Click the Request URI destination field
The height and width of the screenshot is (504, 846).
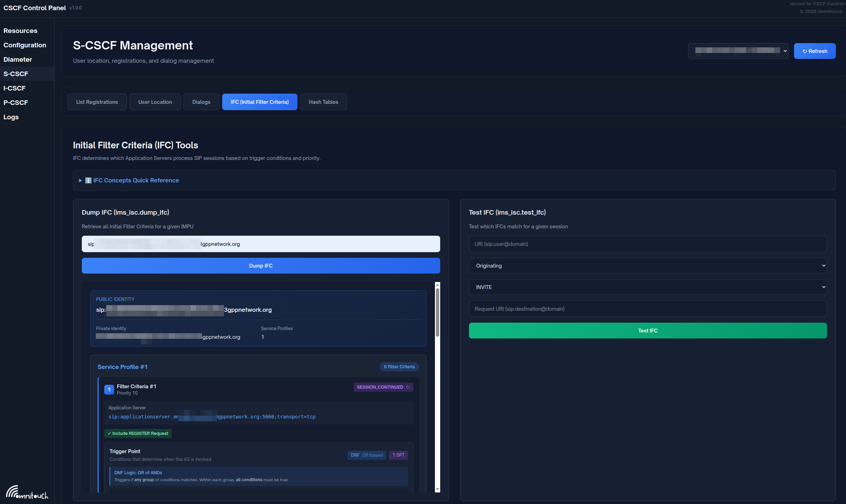(648, 309)
